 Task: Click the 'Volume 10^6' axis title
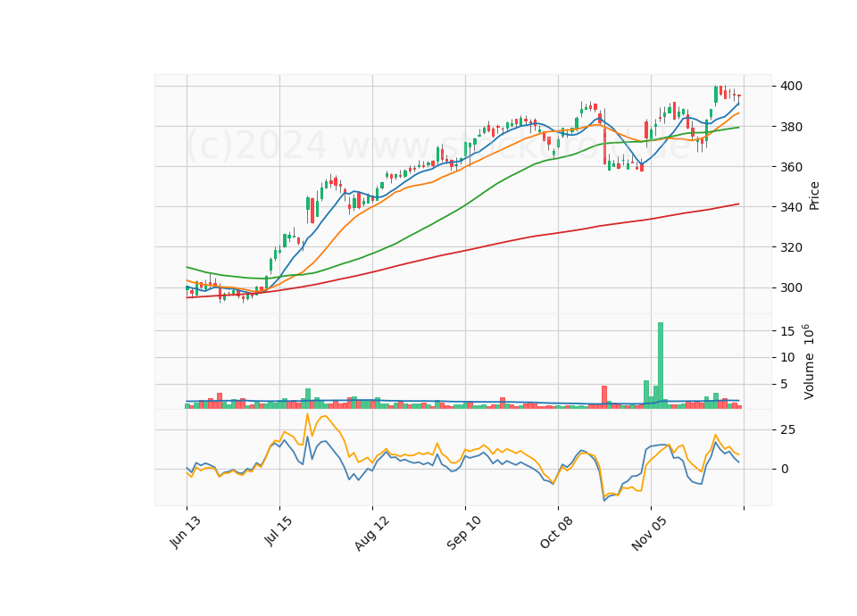coord(809,362)
